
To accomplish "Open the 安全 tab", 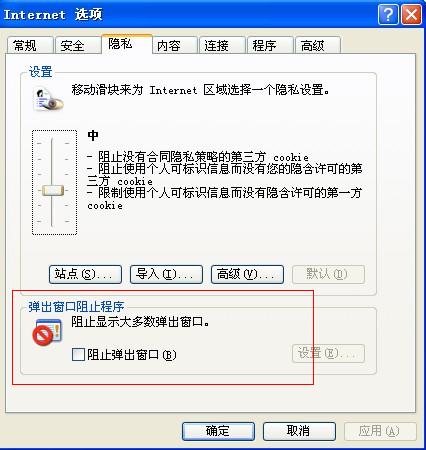I will (x=77, y=45).
